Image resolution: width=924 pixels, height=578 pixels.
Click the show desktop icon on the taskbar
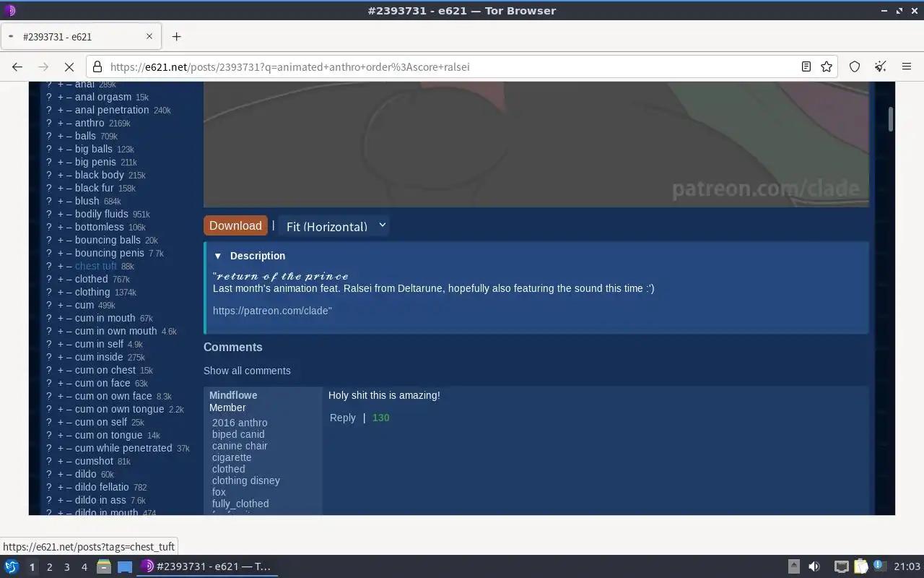pos(125,566)
